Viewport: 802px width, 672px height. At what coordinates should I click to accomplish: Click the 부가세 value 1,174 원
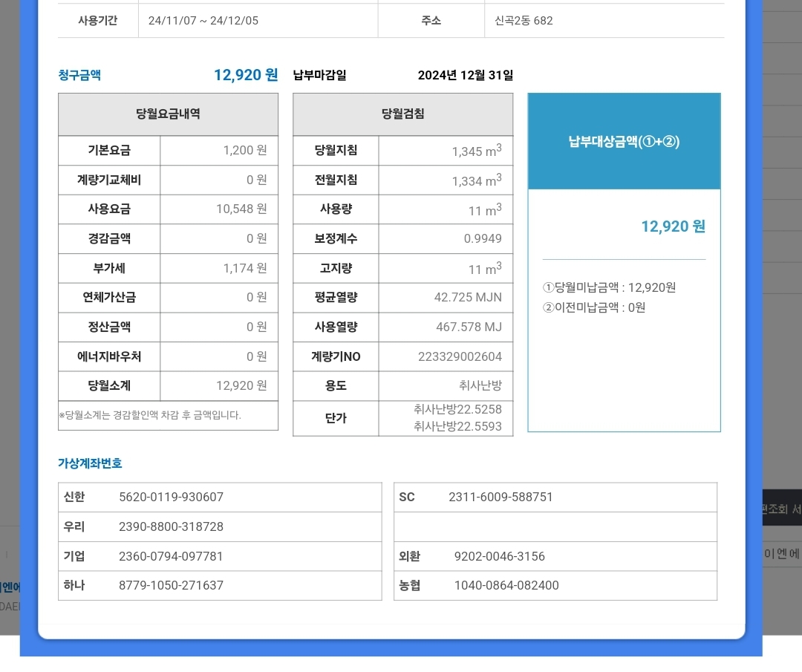pyautogui.click(x=245, y=268)
